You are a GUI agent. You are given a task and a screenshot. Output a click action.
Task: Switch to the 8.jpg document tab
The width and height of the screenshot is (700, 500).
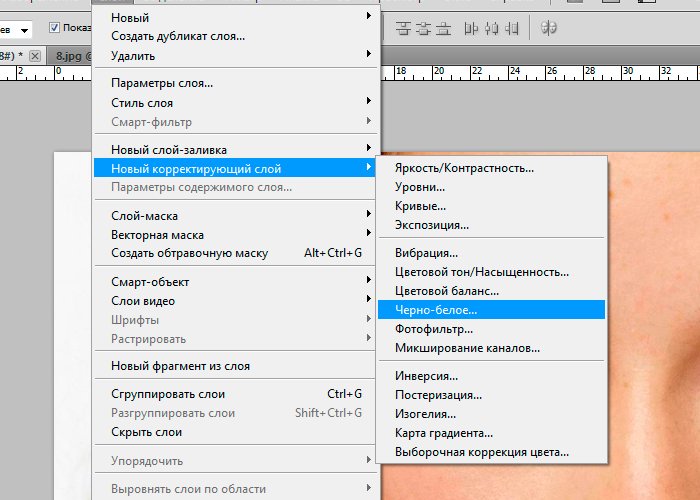72,56
